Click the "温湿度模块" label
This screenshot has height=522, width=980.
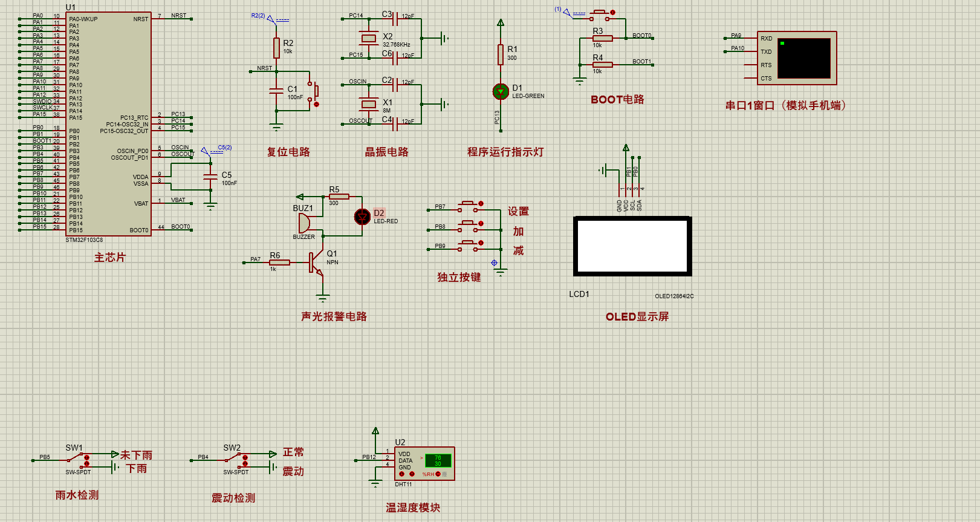coord(414,507)
